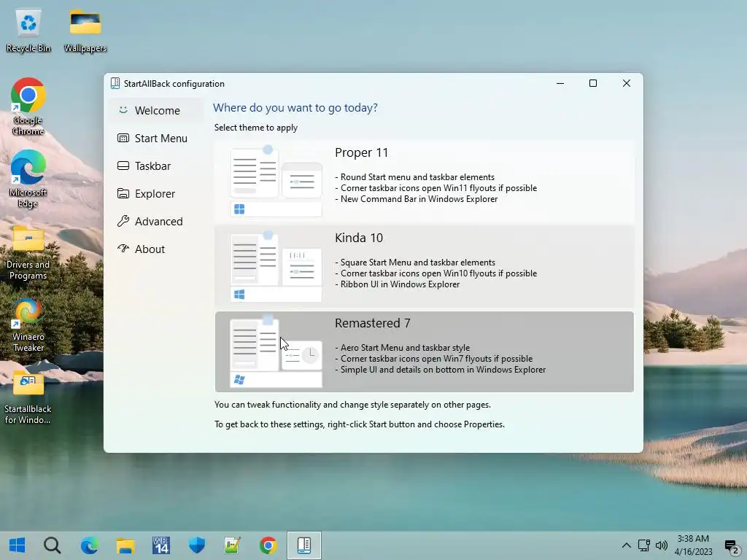Image resolution: width=747 pixels, height=560 pixels.
Task: Click the 'Select theme to apply' label
Action: (256, 128)
